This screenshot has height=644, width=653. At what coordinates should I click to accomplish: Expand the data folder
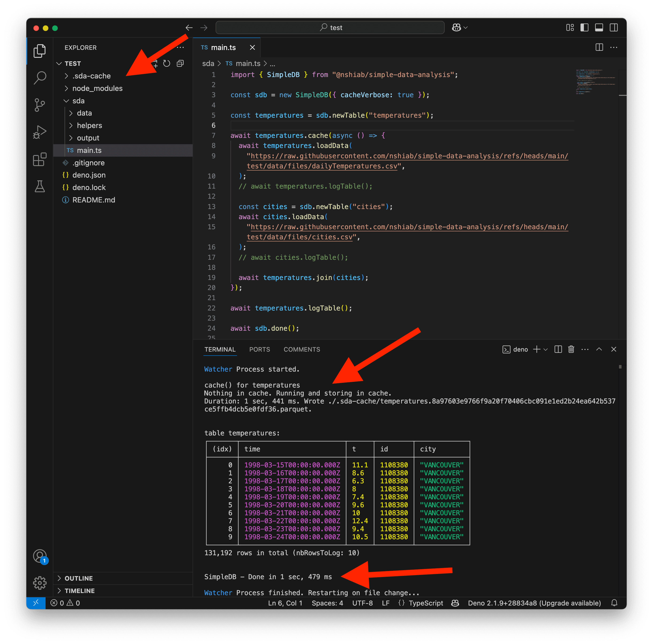pos(85,113)
